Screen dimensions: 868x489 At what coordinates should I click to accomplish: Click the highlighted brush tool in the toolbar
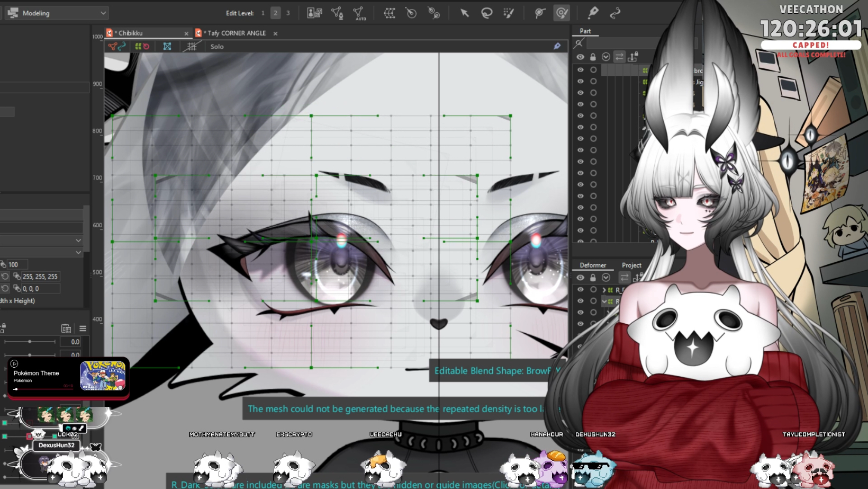click(x=562, y=13)
